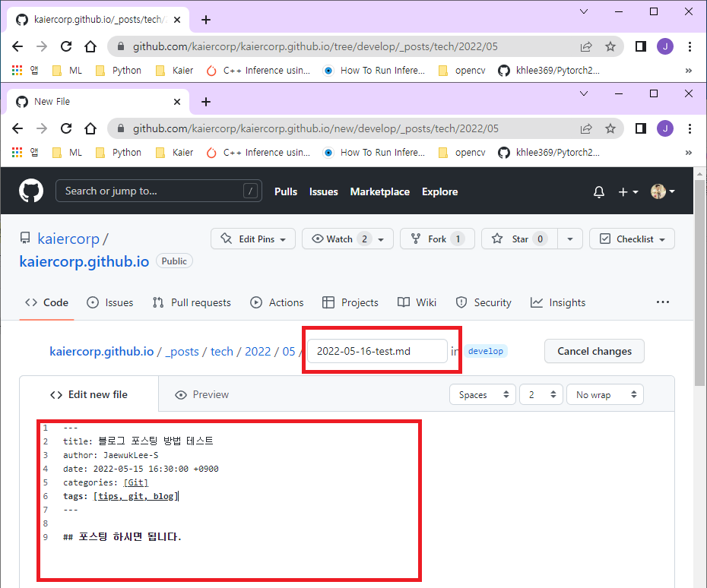Star the kaiercorp.github.io repository

point(518,239)
